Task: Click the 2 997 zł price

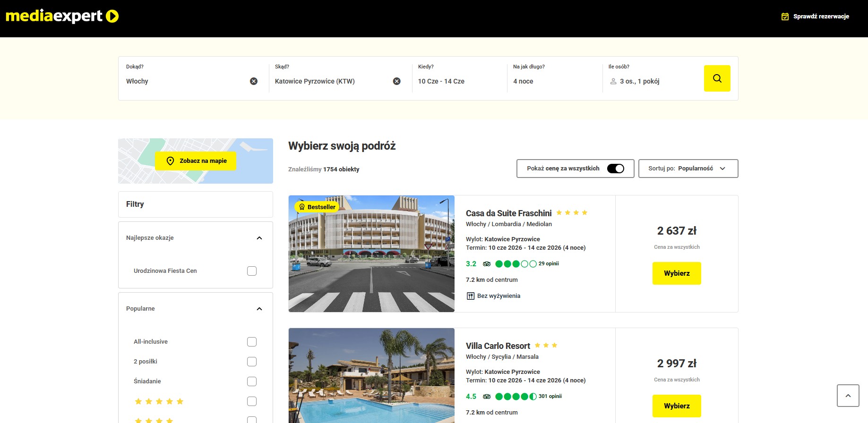Action: [x=677, y=364]
